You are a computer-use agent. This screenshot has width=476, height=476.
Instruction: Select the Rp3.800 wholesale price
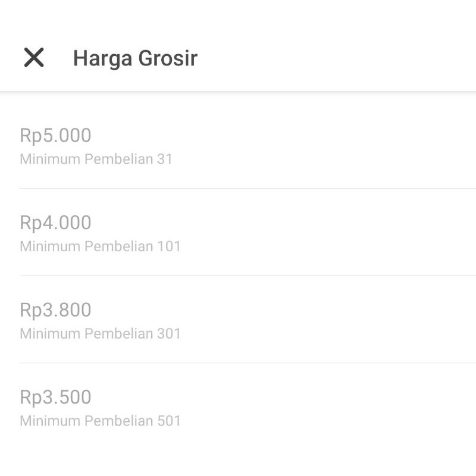[x=55, y=310]
